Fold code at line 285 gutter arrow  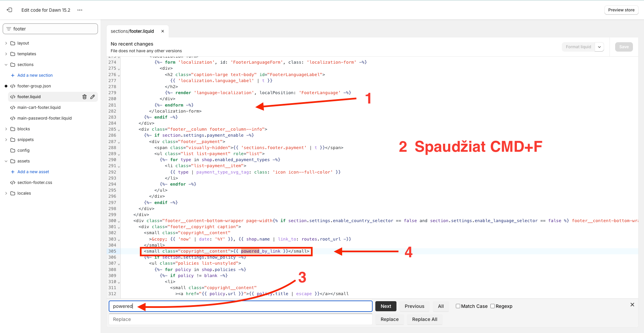pyautogui.click(x=119, y=130)
